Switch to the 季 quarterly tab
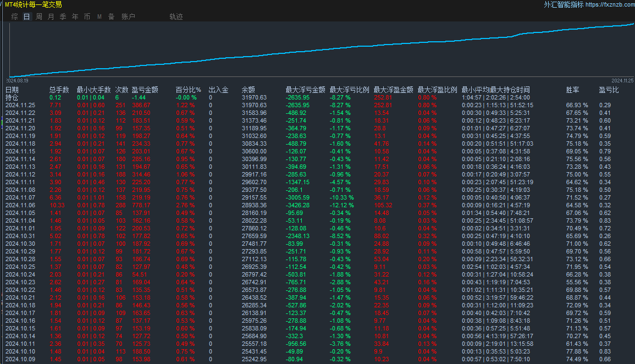The image size is (635, 364). pyautogui.click(x=63, y=16)
